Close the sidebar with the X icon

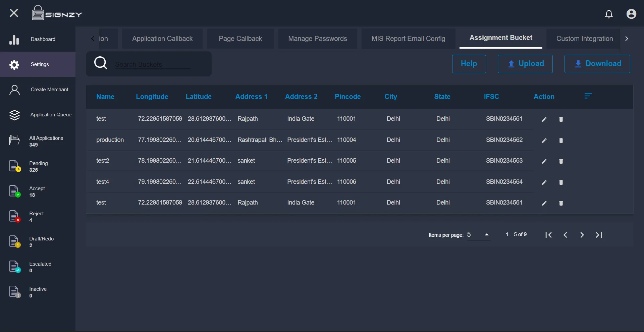click(14, 13)
